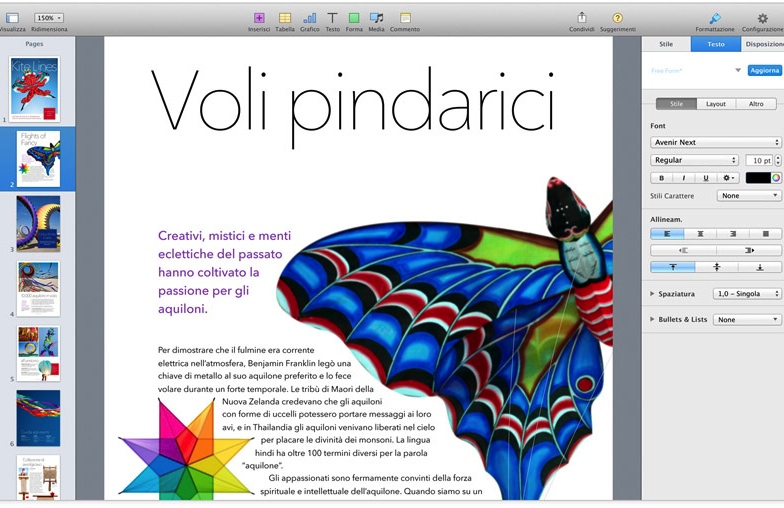Click the Inserisci toolbar icon
The width and height of the screenshot is (784, 508).
tap(259, 18)
